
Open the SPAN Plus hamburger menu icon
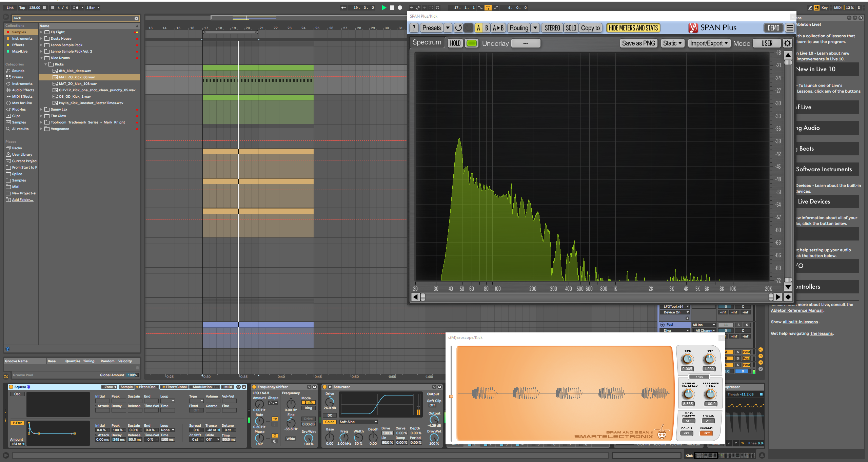pyautogui.click(x=790, y=28)
